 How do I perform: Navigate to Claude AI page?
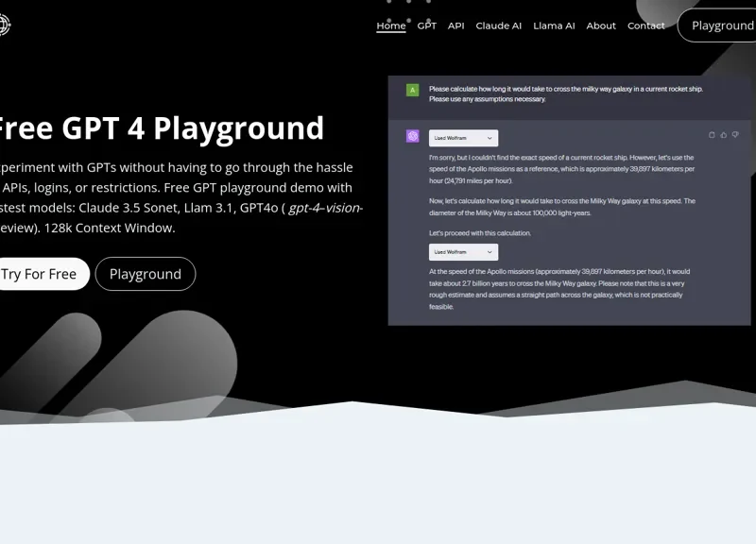499,26
